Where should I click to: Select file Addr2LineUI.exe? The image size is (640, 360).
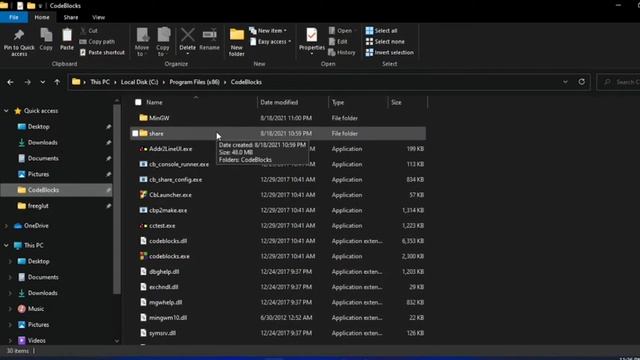pyautogui.click(x=171, y=149)
